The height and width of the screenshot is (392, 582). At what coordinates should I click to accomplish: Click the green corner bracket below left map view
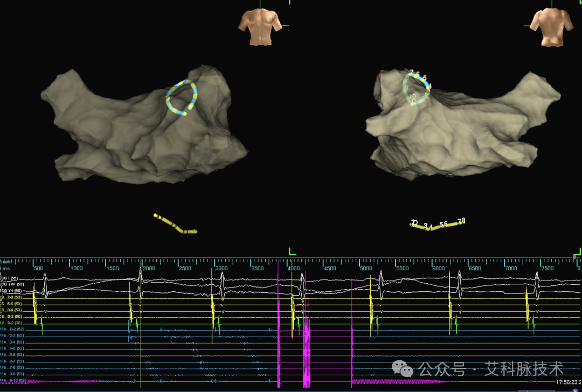click(x=293, y=252)
